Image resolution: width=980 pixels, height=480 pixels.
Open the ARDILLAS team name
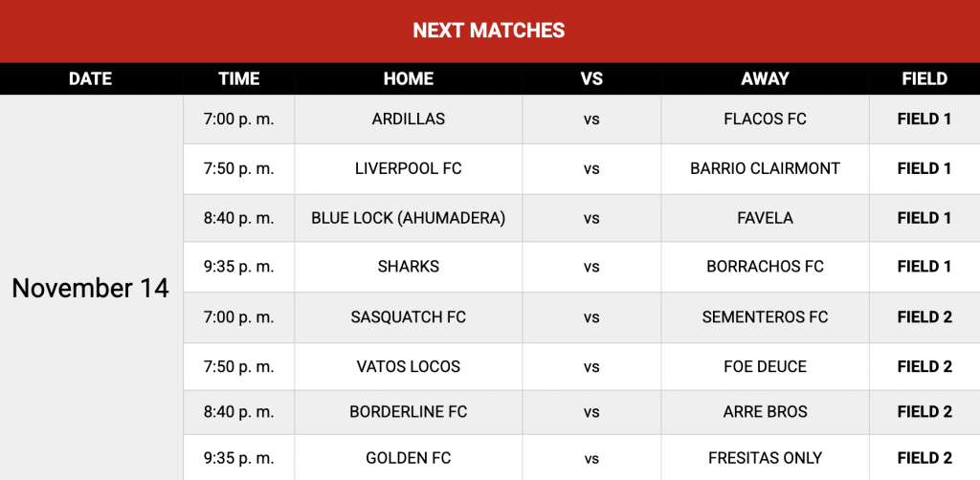coord(409,120)
